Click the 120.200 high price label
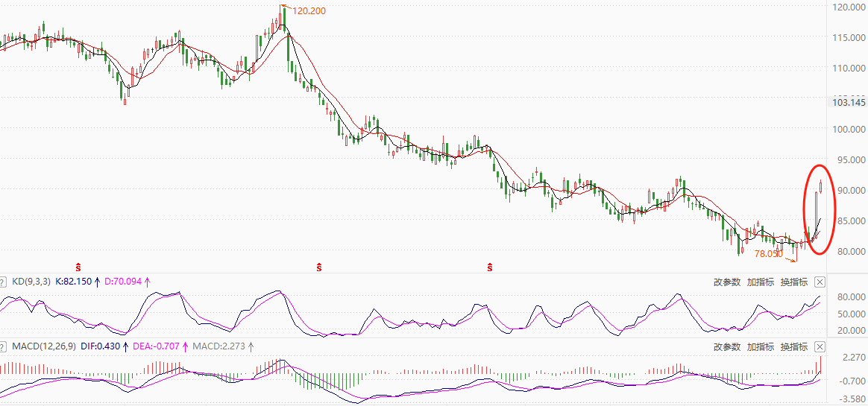 click(x=308, y=11)
